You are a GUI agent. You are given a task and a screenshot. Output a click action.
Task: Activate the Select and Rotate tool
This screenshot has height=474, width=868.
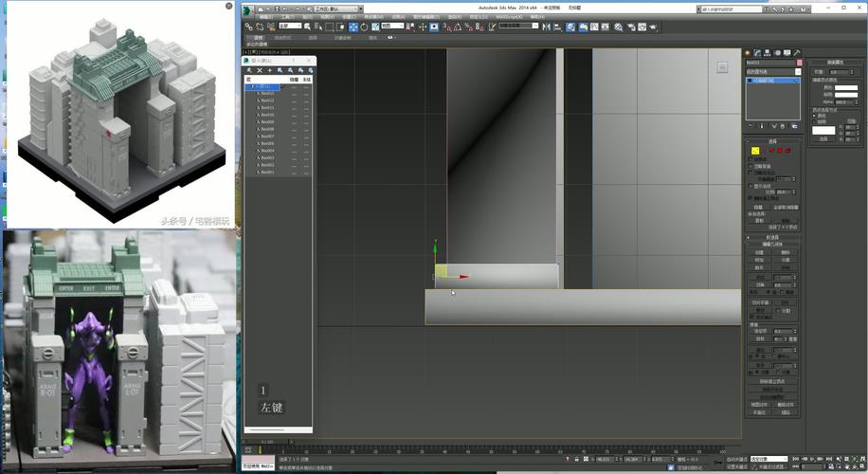tap(364, 27)
